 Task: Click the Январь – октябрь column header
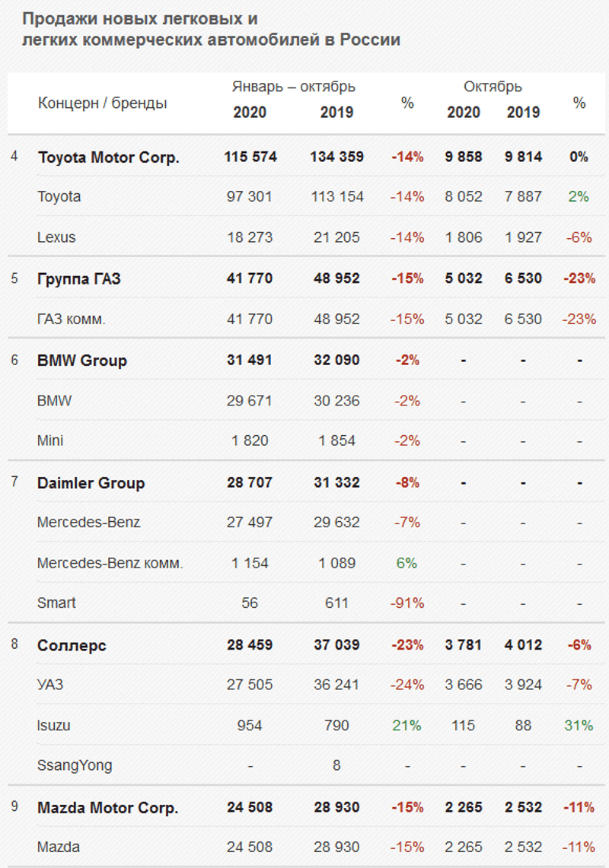point(293,87)
